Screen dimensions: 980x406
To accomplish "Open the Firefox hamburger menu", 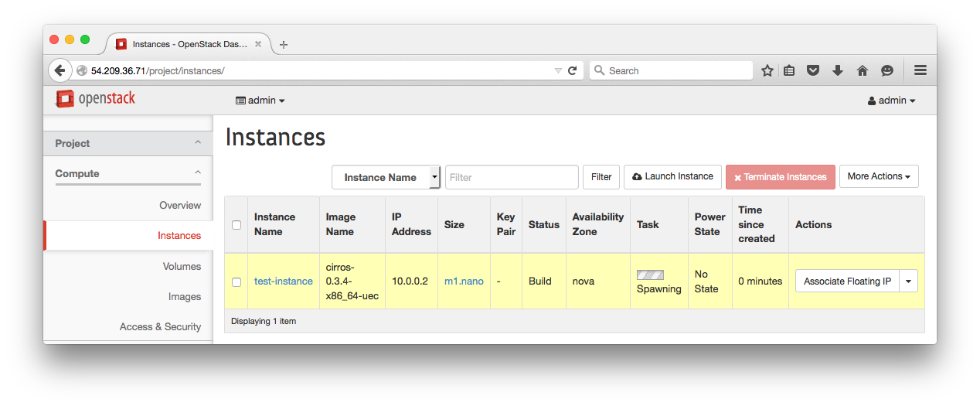I will pyautogui.click(x=920, y=70).
